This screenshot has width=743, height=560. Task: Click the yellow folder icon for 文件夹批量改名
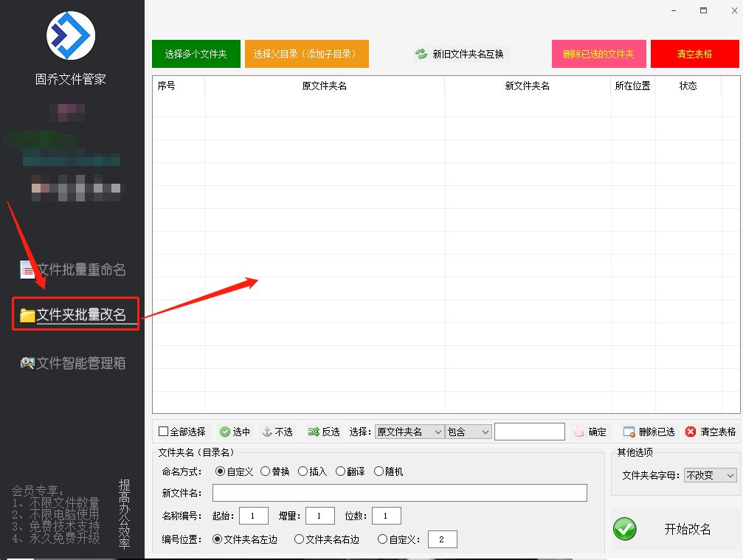(27, 315)
